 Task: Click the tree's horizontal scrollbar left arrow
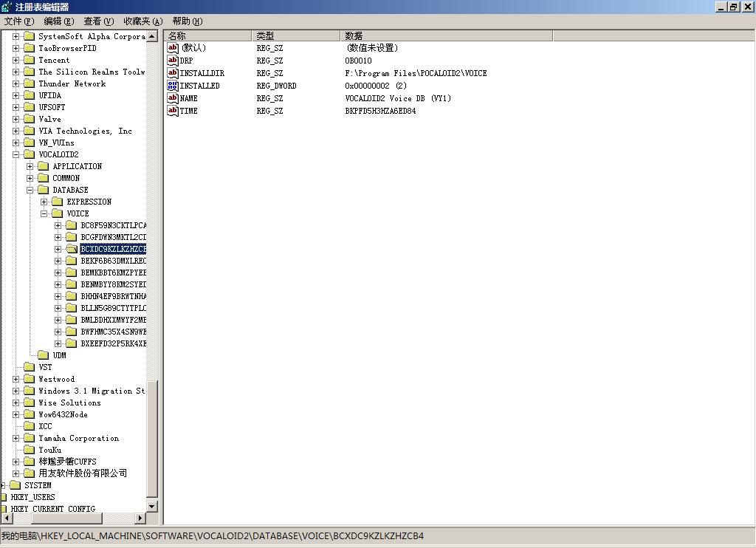click(x=6, y=518)
